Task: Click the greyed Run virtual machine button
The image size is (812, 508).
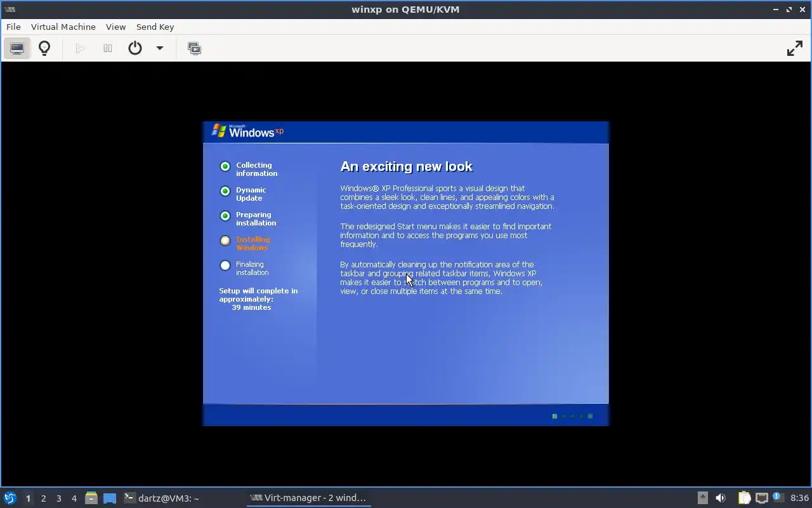Action: [80, 48]
